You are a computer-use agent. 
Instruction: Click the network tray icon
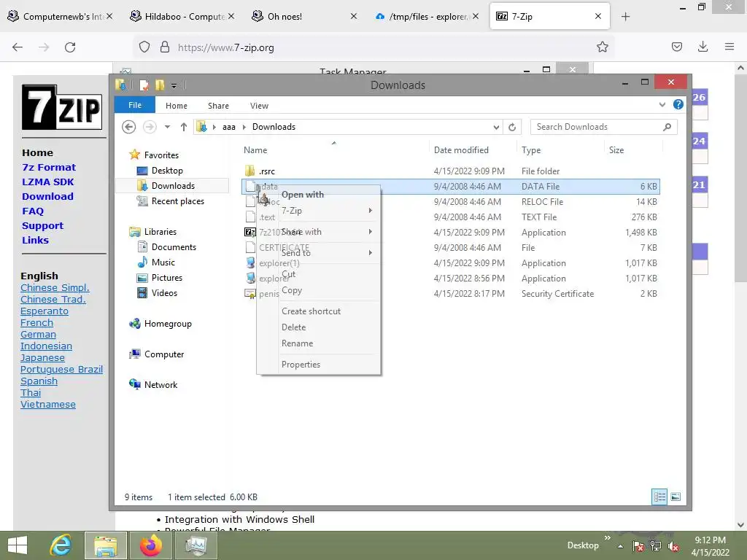pyautogui.click(x=656, y=546)
